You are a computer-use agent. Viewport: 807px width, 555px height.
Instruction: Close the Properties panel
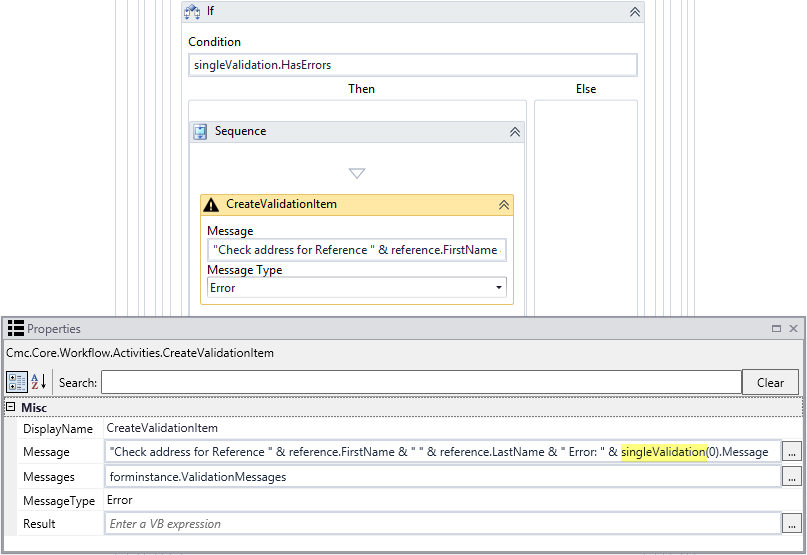point(793,328)
